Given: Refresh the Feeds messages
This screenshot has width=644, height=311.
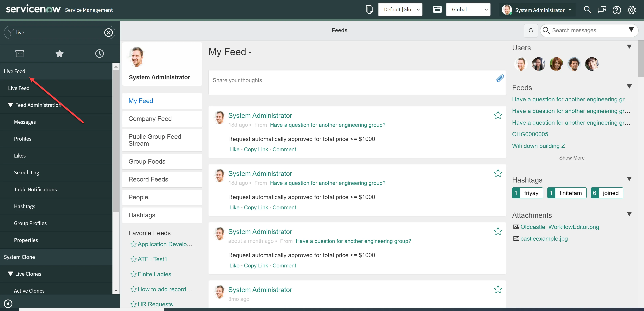Looking at the screenshot, I should (x=531, y=30).
